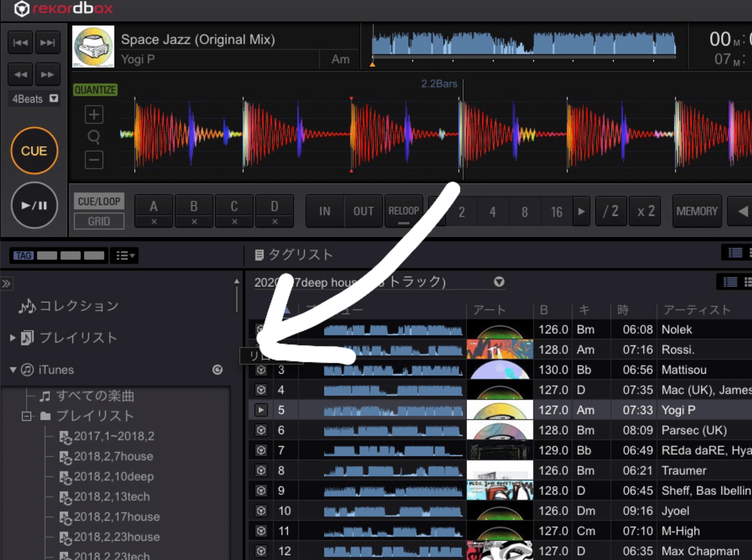The image size is (752, 560).
Task: Zoom in on waveform with plus icon
Action: [x=94, y=114]
